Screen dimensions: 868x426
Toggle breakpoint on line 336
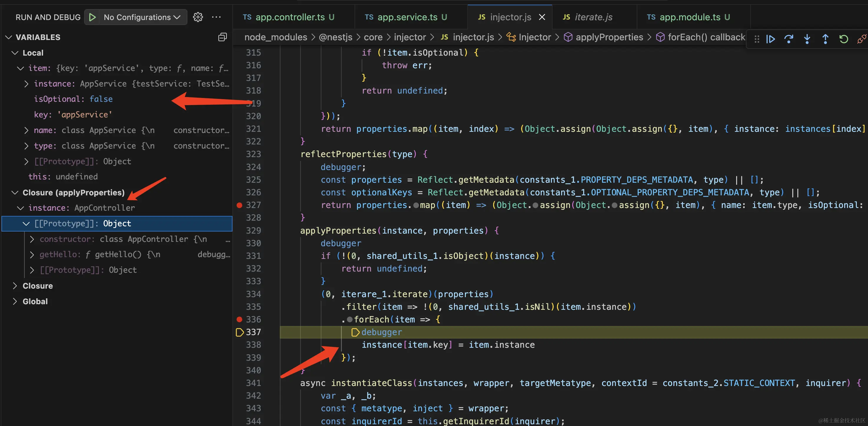(x=239, y=319)
